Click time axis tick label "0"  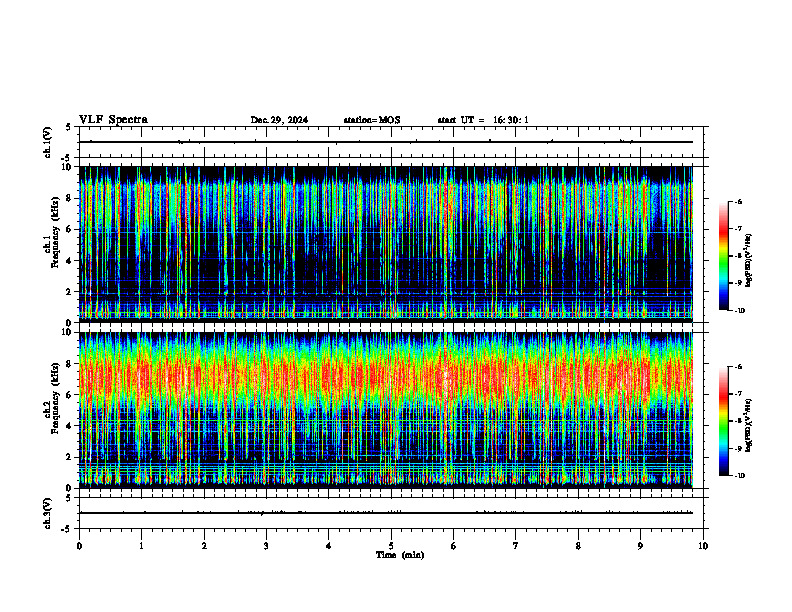79,546
